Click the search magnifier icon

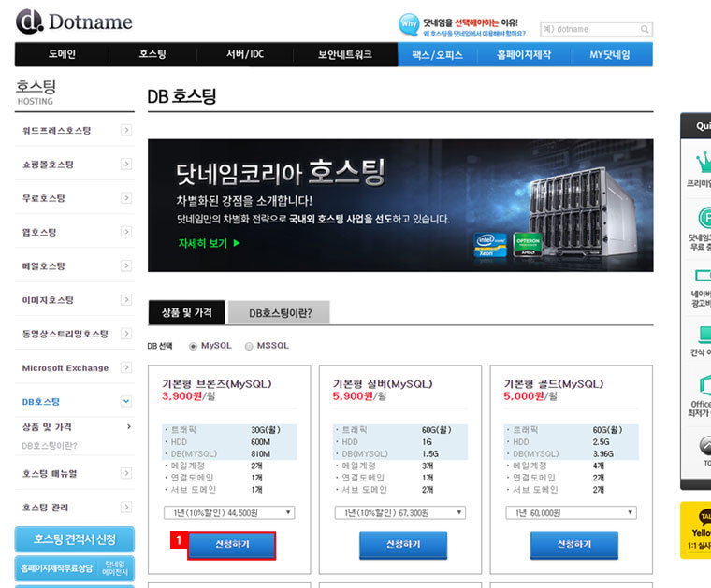click(645, 29)
